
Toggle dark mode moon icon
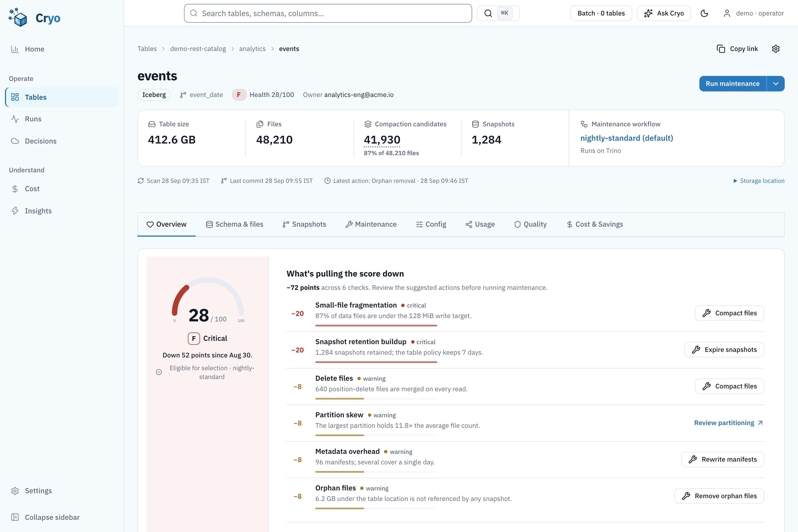click(704, 13)
